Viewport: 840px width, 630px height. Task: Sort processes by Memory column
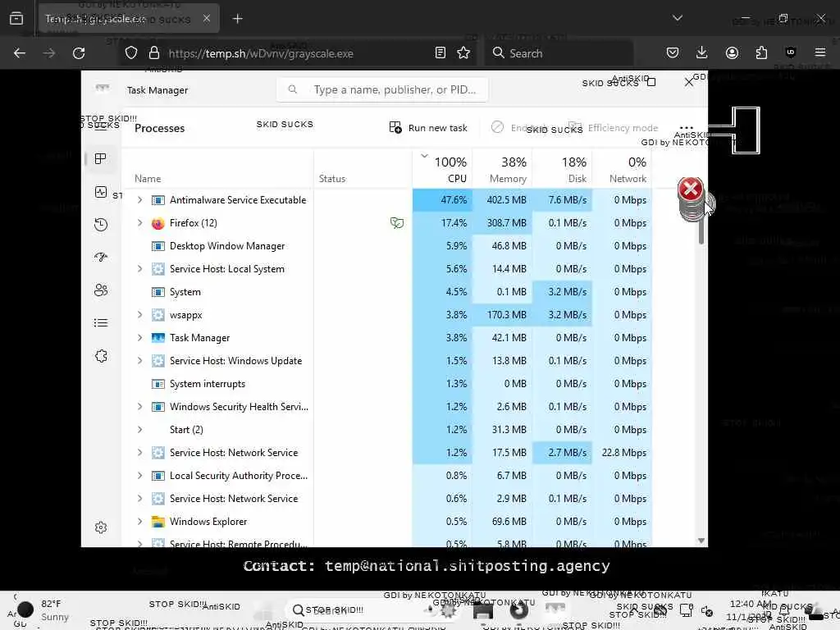[x=502, y=169]
